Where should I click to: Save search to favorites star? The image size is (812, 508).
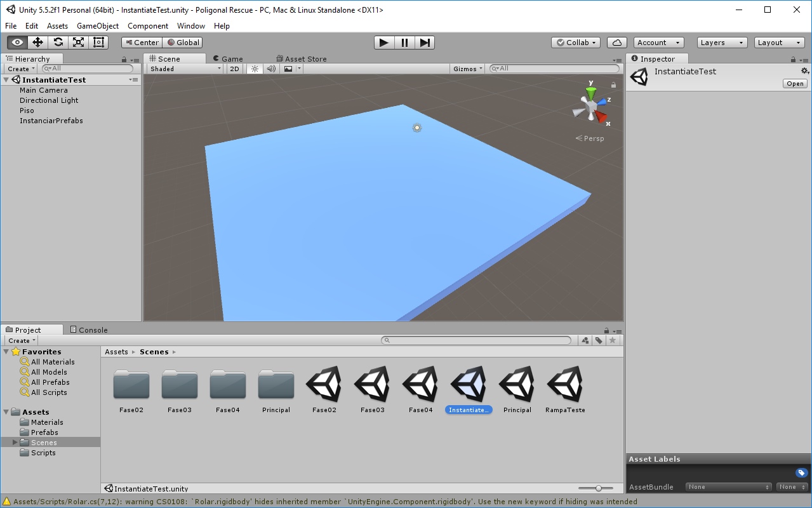pyautogui.click(x=612, y=340)
